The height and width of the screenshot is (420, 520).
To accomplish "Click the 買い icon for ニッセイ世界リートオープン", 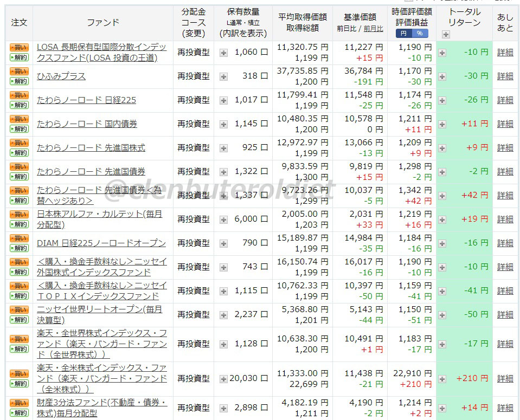I will [x=18, y=309].
